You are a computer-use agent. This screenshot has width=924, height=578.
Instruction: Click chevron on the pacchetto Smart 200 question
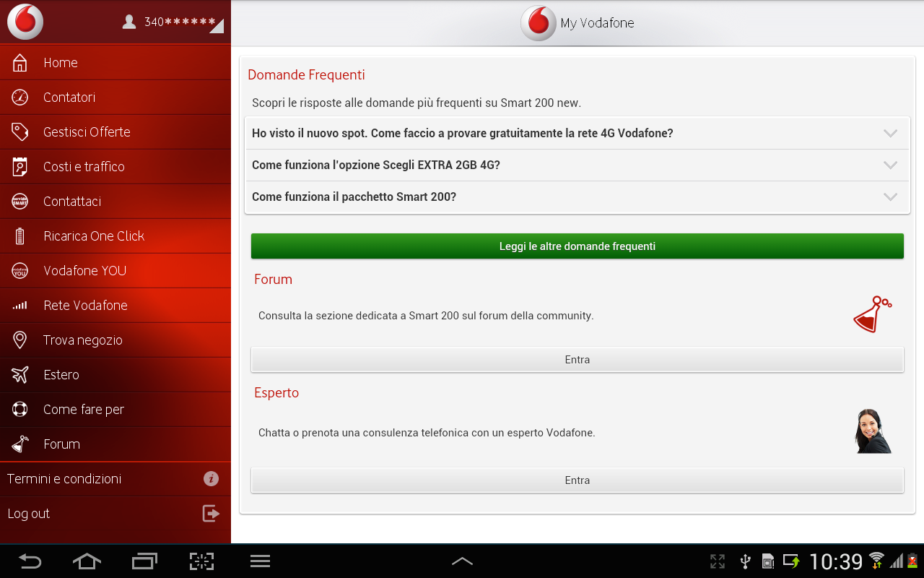891,197
